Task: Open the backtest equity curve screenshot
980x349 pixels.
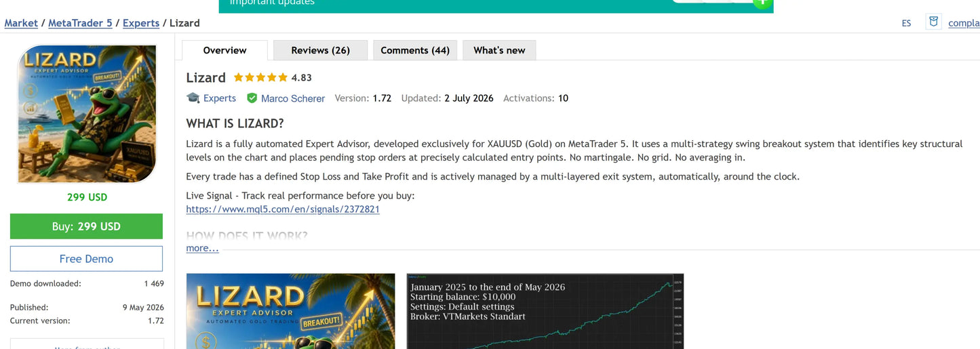Action: pos(545,311)
